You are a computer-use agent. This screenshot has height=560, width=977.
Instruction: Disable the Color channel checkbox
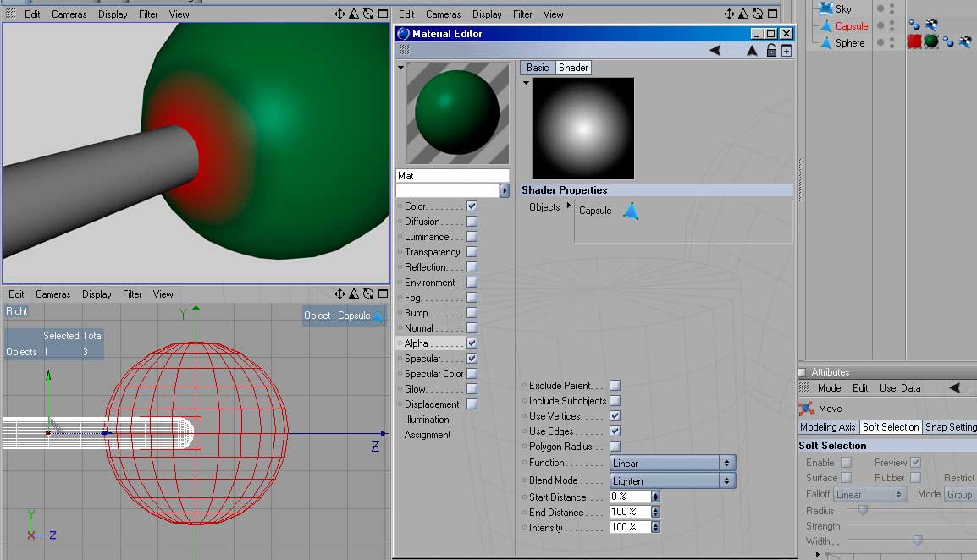[472, 206]
